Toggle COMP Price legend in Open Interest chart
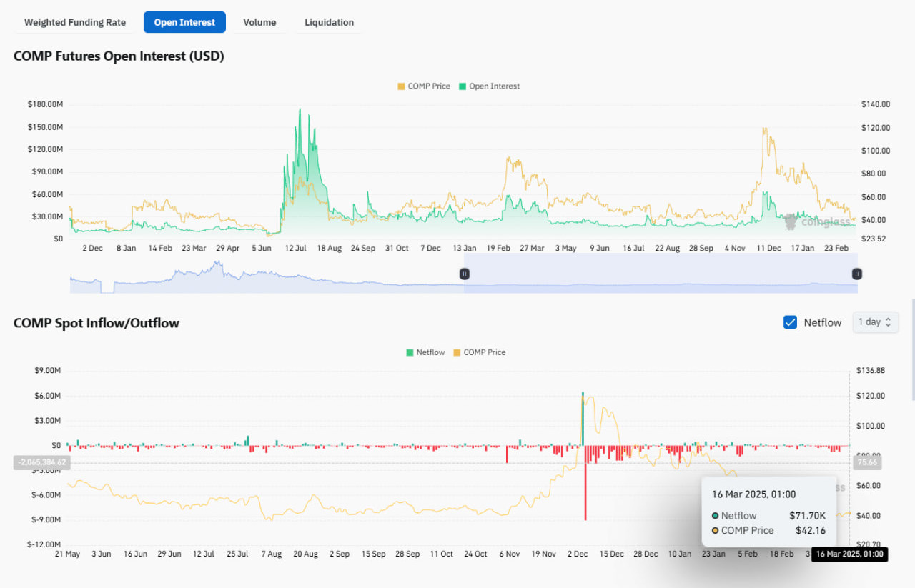 pos(424,86)
